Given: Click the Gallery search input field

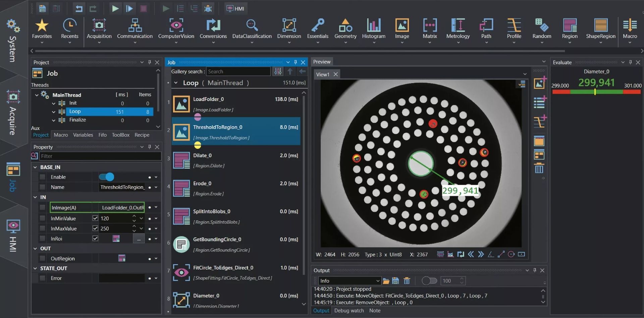Looking at the screenshot, I should (x=238, y=71).
